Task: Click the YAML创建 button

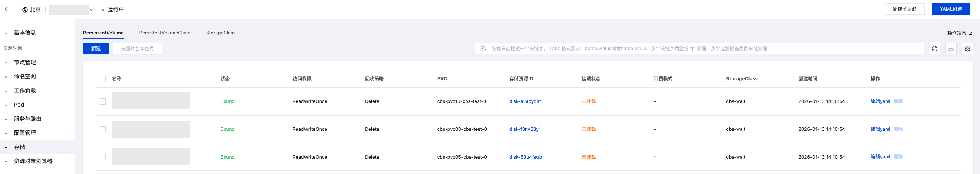Action: (950, 9)
